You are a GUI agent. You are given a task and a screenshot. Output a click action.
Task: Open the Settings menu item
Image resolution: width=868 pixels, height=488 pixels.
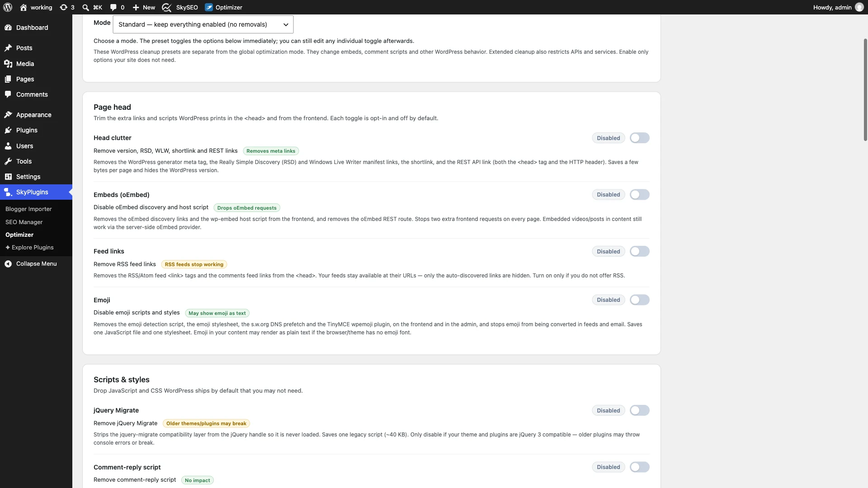(36, 177)
